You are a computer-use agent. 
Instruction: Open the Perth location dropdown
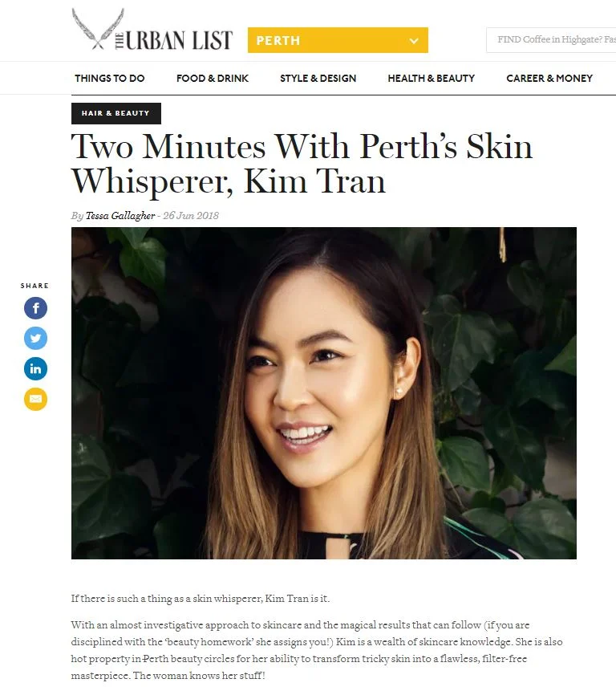[338, 40]
